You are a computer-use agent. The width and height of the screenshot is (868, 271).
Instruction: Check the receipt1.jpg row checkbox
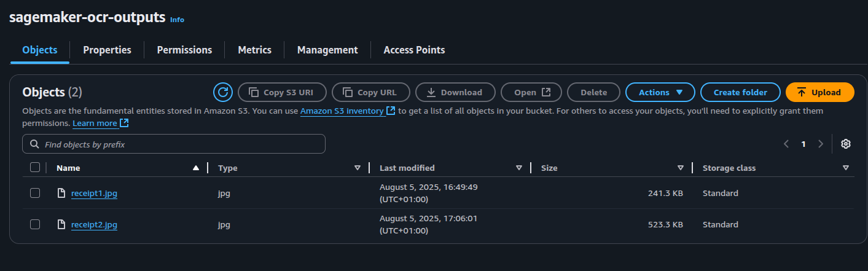click(35, 193)
